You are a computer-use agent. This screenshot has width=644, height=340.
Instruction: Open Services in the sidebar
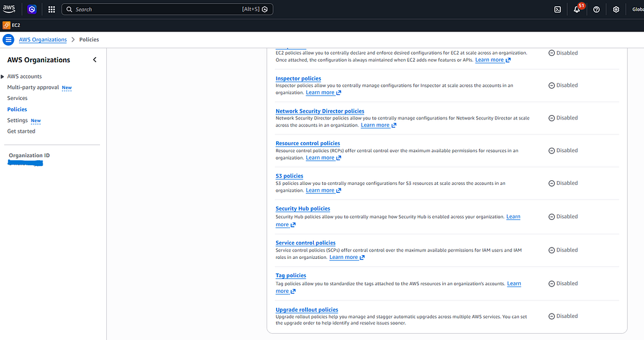17,98
